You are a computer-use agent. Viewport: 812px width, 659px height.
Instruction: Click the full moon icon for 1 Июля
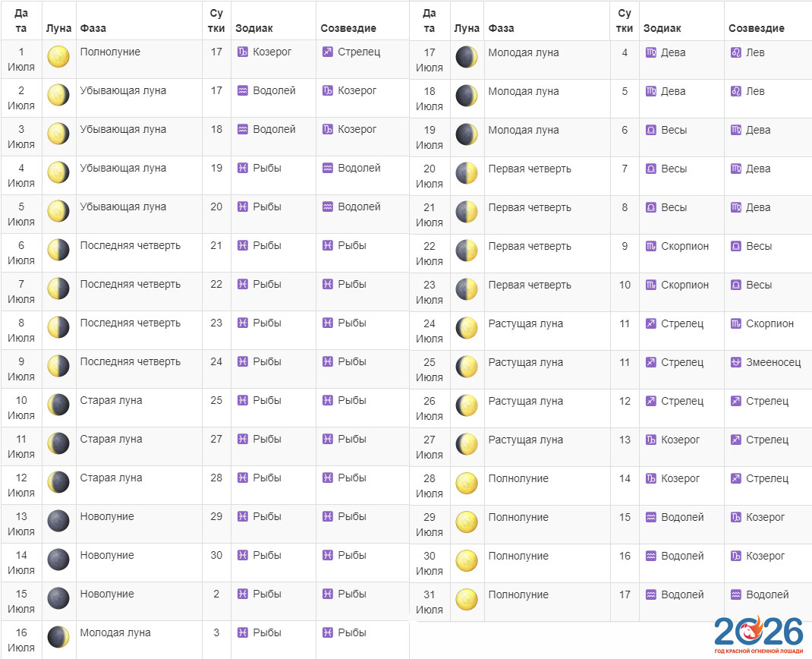[x=58, y=58]
